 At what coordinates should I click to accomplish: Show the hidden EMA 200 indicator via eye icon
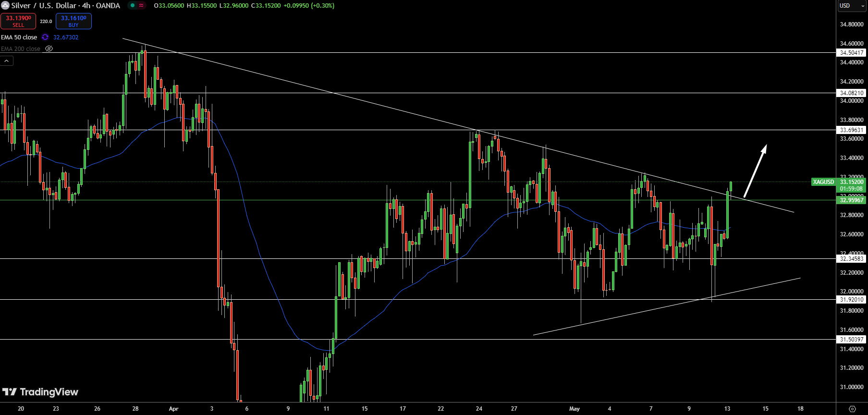49,49
